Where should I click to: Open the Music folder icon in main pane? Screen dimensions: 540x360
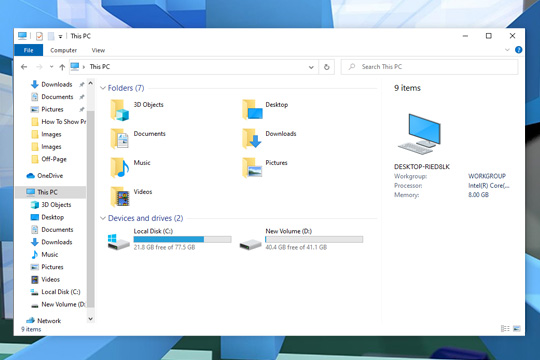point(120,167)
